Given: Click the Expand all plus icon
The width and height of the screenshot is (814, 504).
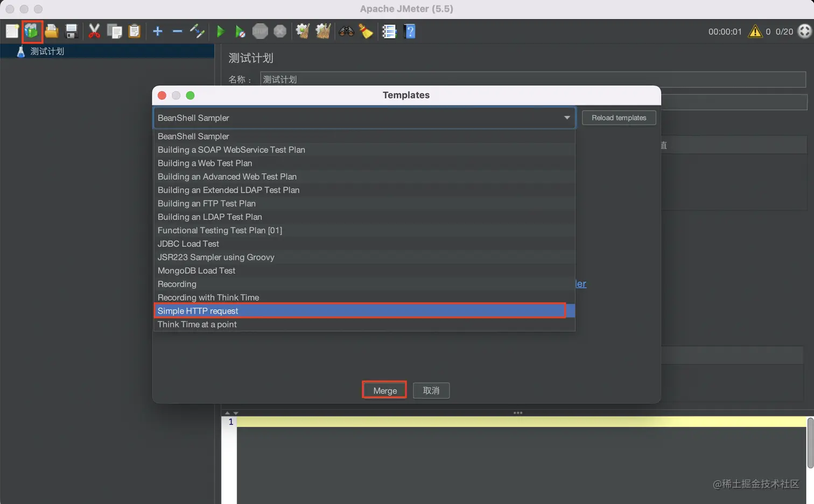Looking at the screenshot, I should (157, 31).
